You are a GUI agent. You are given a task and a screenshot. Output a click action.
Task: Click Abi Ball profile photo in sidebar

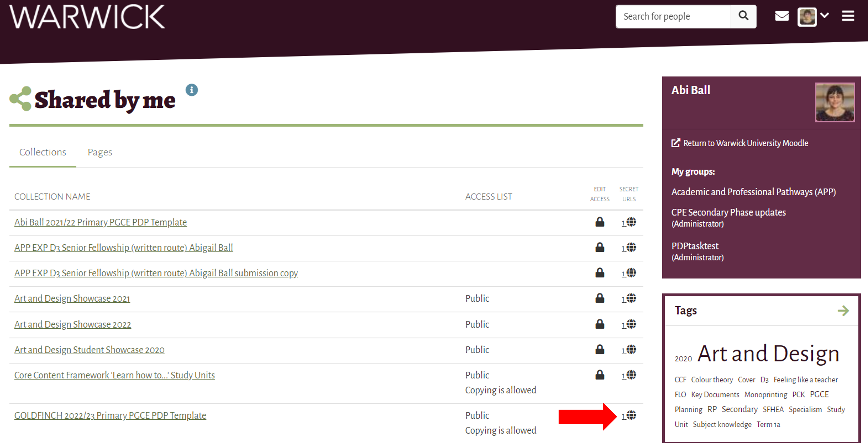(x=835, y=102)
